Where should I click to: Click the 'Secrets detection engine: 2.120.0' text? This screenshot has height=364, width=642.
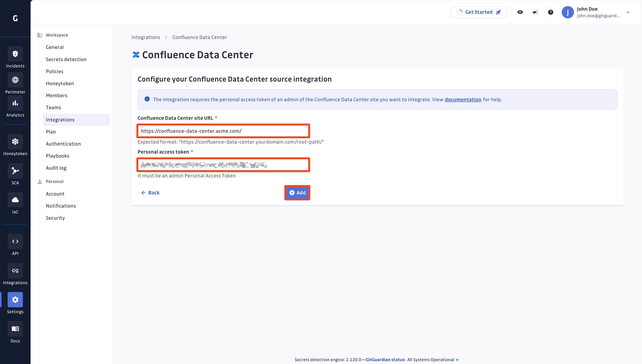(x=328, y=359)
